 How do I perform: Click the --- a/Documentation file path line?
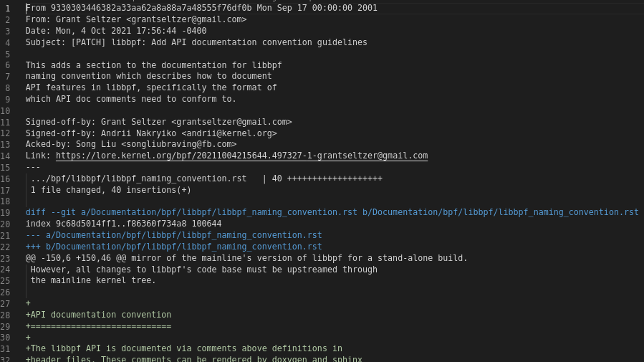[x=173, y=235]
